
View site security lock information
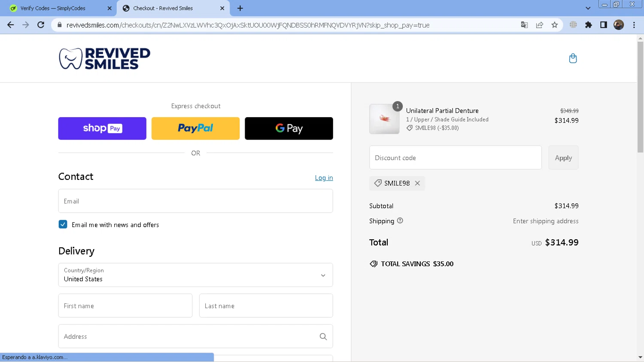click(59, 25)
